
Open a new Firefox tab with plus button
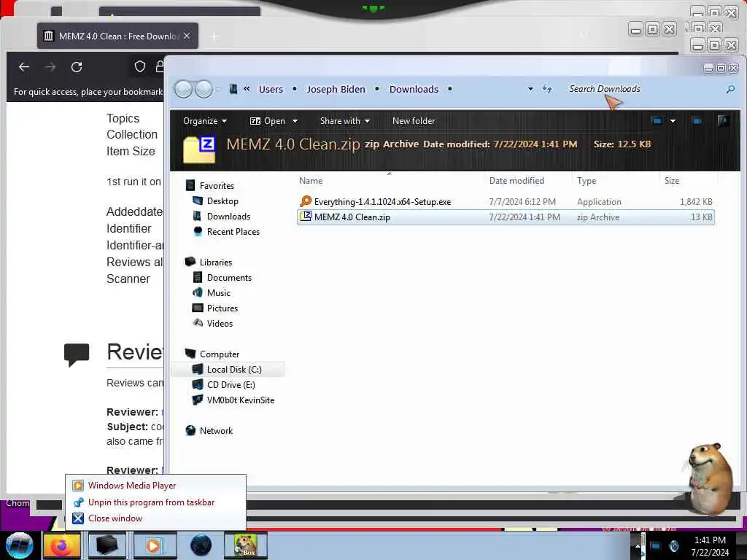(215, 36)
